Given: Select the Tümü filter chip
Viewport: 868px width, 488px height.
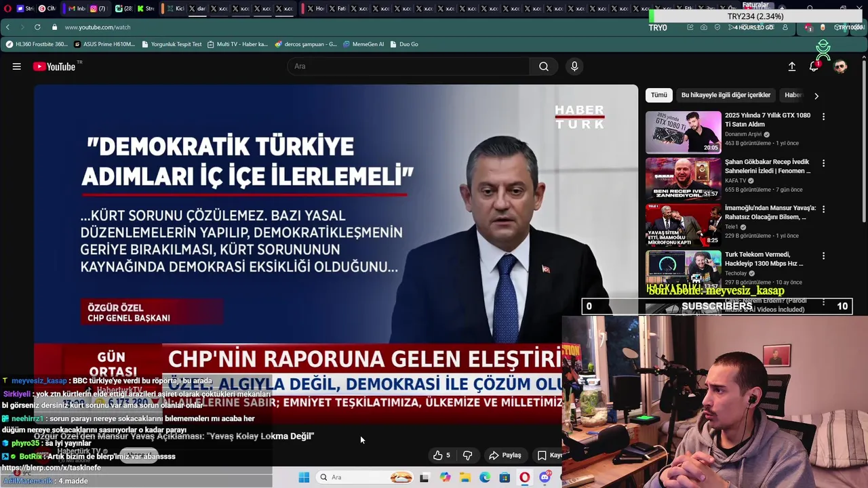Looking at the screenshot, I should [659, 95].
